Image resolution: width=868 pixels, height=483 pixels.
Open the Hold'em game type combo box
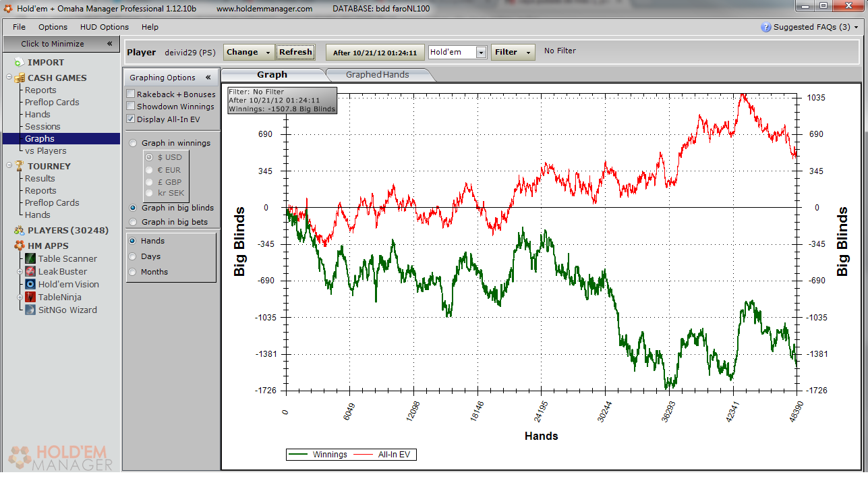point(458,52)
